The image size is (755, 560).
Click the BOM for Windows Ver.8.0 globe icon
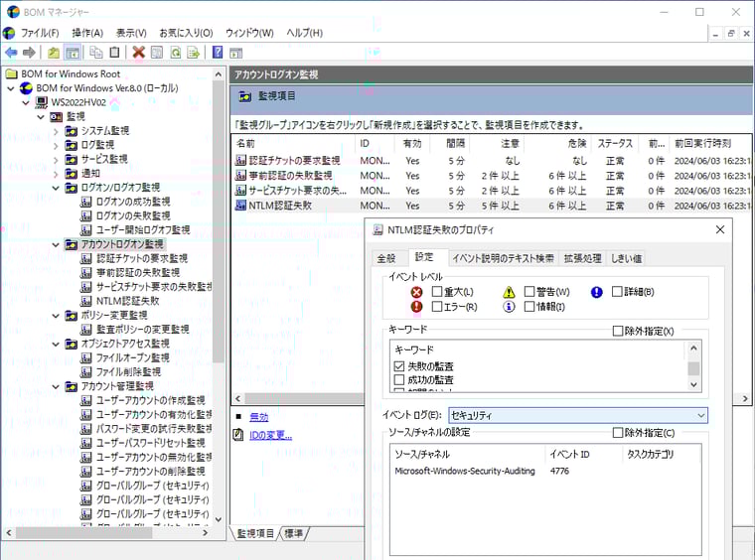tap(26, 88)
